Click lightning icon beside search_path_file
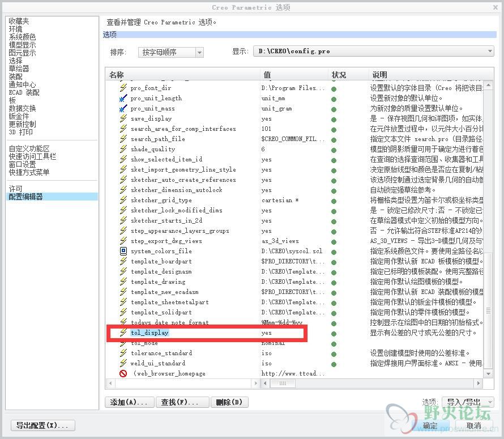Image resolution: width=504 pixels, height=439 pixels. coord(123,139)
